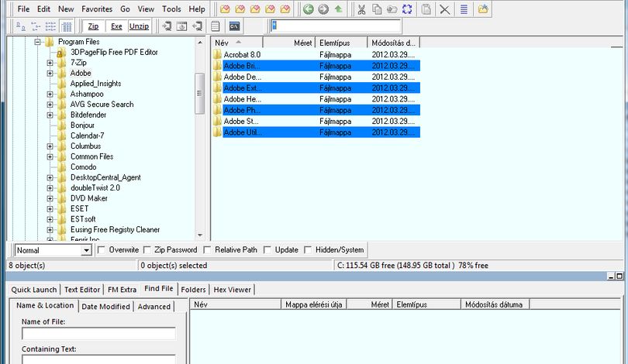The image size is (628, 364).
Task: Click the Zip button
Action: (x=93, y=26)
